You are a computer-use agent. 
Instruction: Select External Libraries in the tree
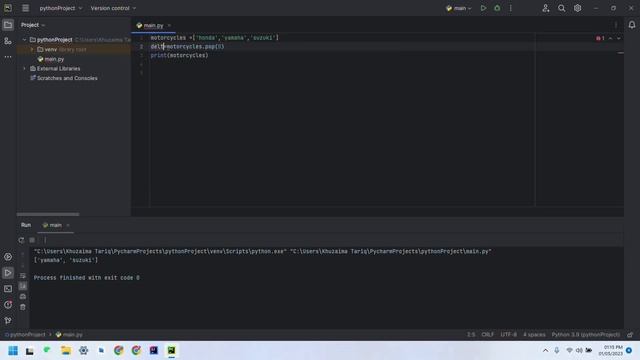coord(58,69)
